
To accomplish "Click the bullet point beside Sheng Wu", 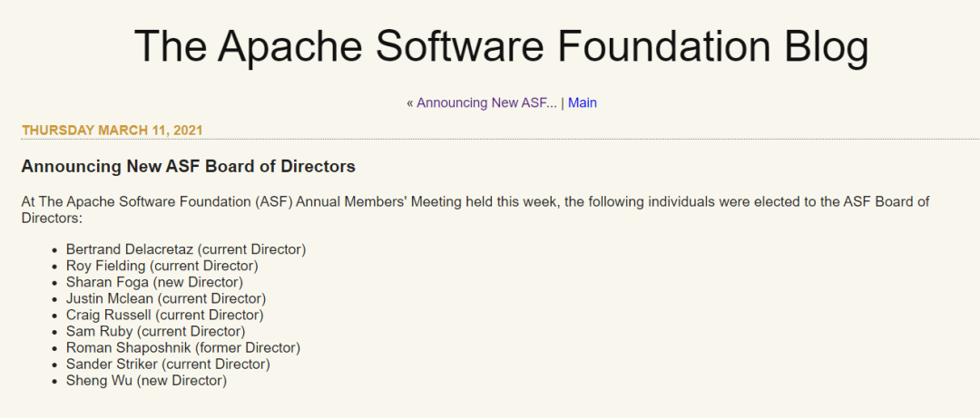I will tap(55, 382).
